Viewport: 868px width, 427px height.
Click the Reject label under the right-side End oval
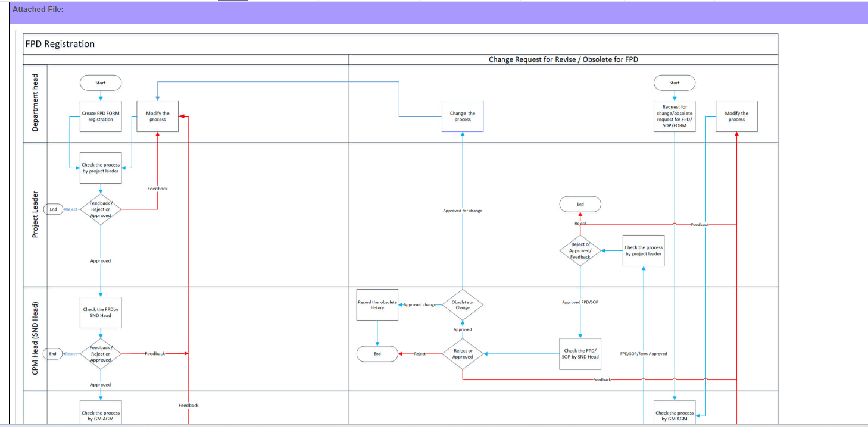pos(580,224)
